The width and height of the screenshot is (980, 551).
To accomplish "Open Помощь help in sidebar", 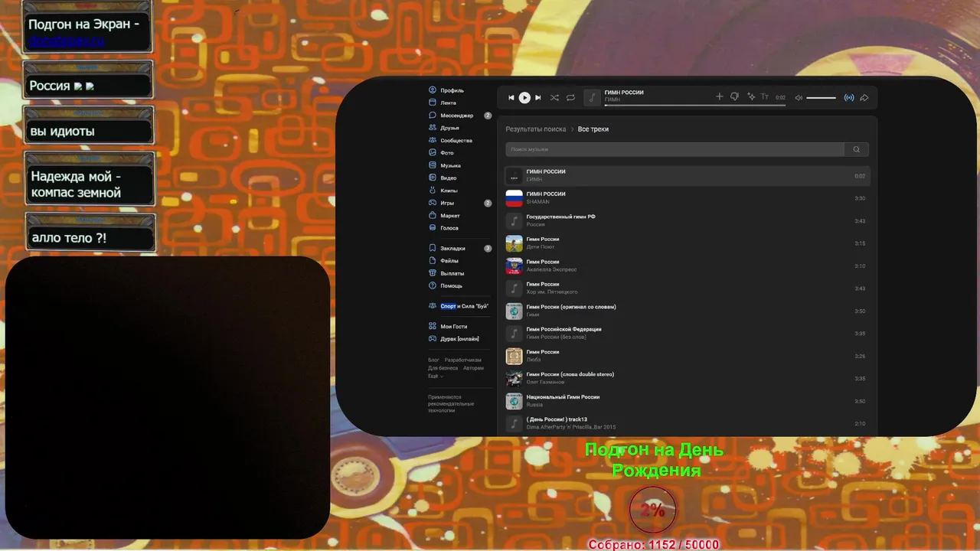I will click(451, 285).
